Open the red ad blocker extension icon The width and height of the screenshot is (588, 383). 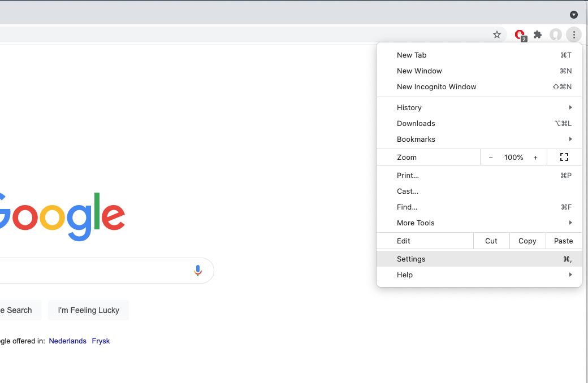click(520, 35)
